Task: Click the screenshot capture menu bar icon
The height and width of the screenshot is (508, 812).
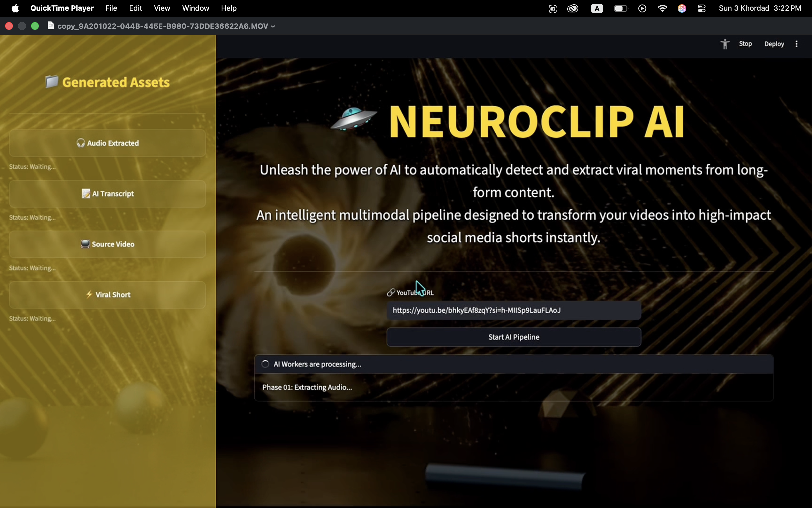Action: [553, 8]
